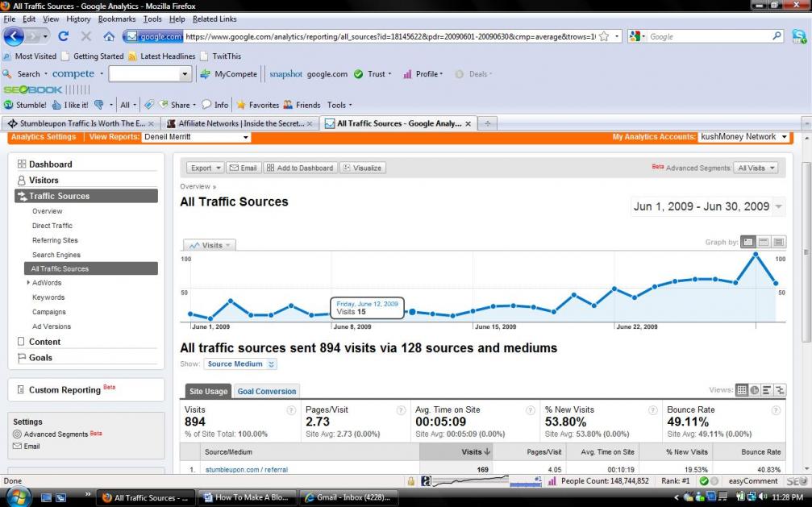Open StumbleUpon Info speech bubble
Screen dimensions: 812x507
tap(215, 105)
